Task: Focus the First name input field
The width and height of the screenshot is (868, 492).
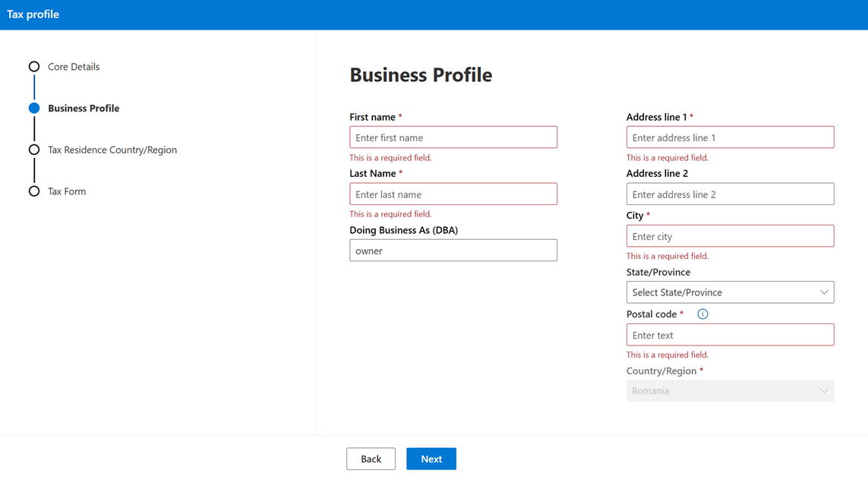Action: pos(453,137)
